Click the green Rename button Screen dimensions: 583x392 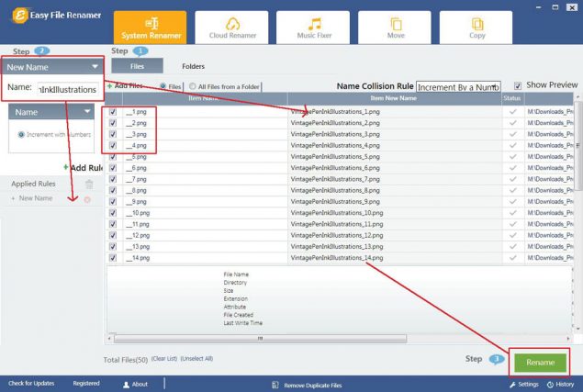tap(540, 363)
